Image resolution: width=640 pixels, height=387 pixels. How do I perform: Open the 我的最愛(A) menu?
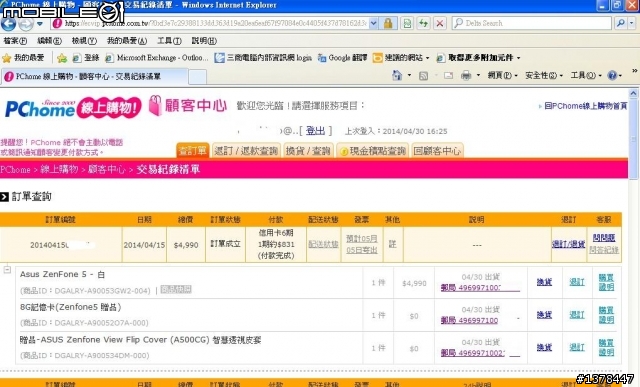pyautogui.click(x=127, y=41)
